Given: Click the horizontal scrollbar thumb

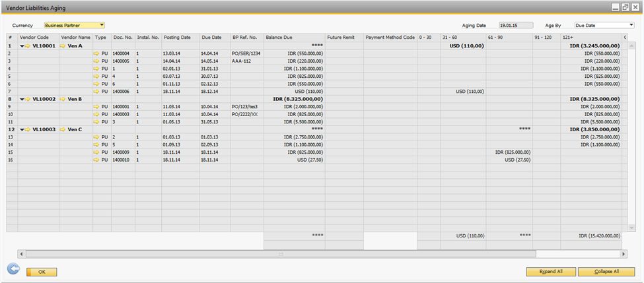Looking at the screenshot, I should click(281, 254).
